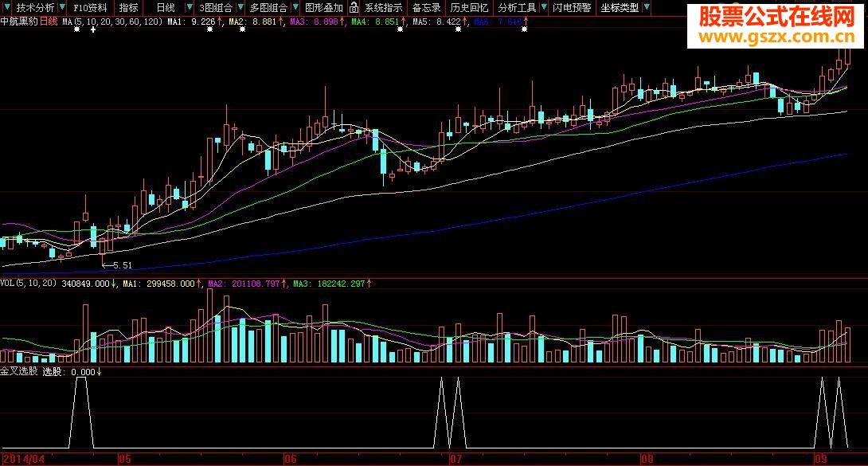Open the F10资料 toolbar button
868x466 pixels.
[90, 8]
